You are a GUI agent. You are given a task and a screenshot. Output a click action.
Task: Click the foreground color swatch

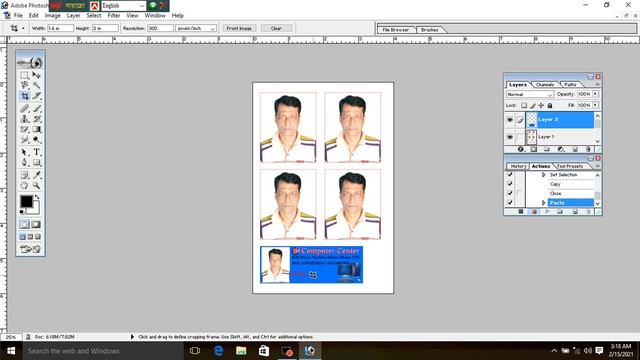coord(26,201)
